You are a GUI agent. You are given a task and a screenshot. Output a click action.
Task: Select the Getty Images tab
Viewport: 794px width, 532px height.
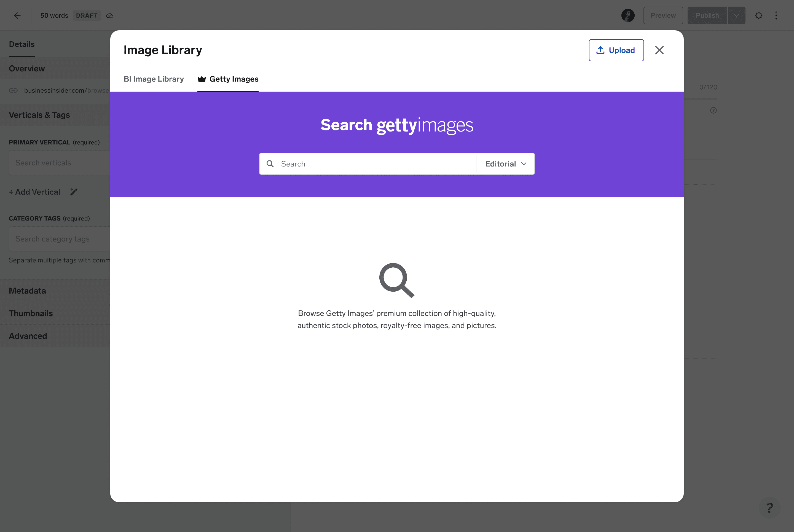228,79
